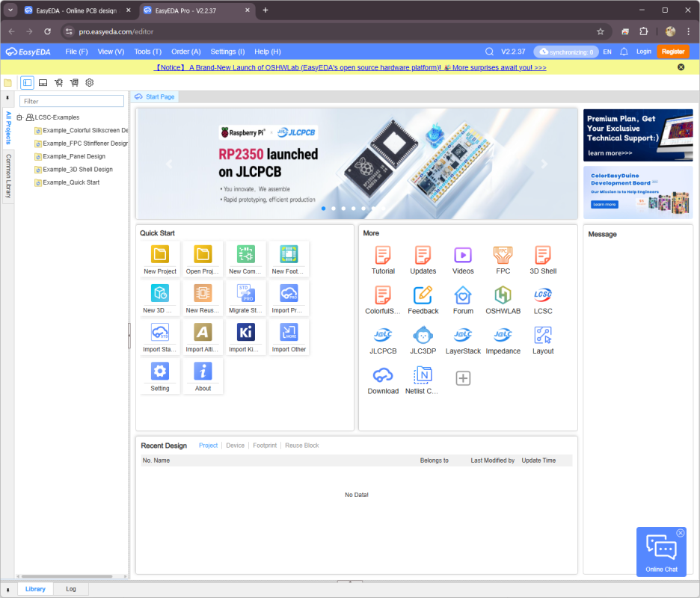The image size is (700, 598).
Task: Click the New Project icon
Action: pos(160,255)
